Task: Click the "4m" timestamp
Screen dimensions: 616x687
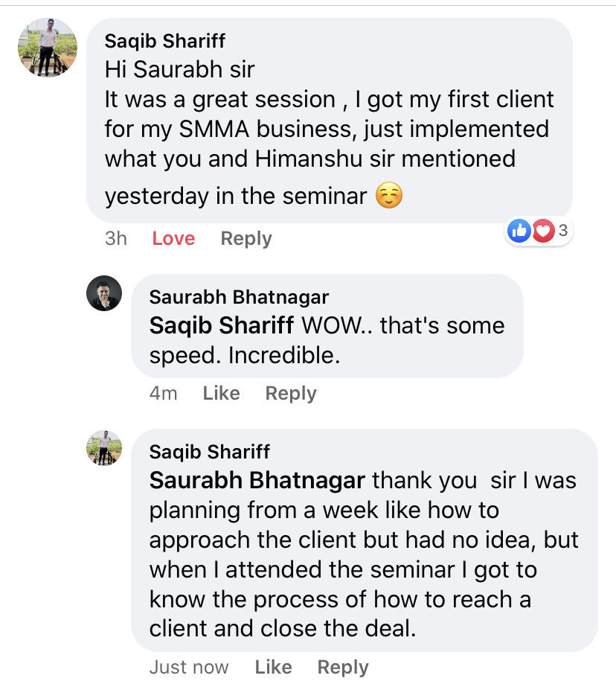Action: point(163,393)
